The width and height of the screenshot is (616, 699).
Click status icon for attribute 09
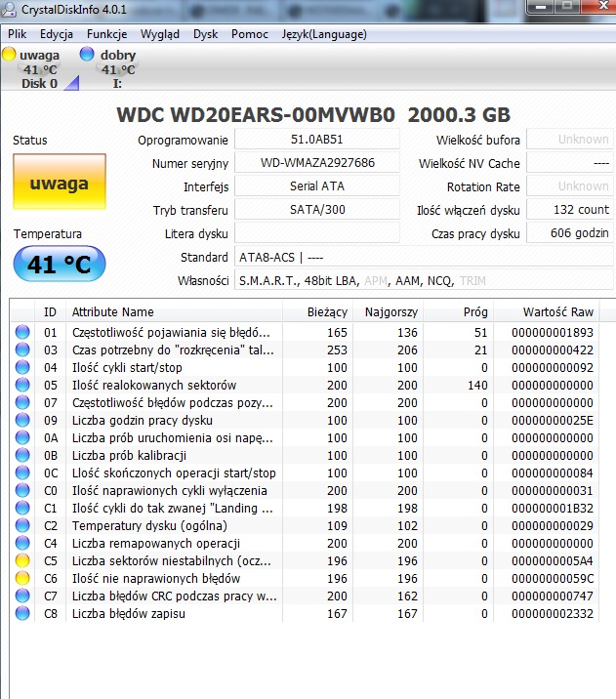coord(22,420)
